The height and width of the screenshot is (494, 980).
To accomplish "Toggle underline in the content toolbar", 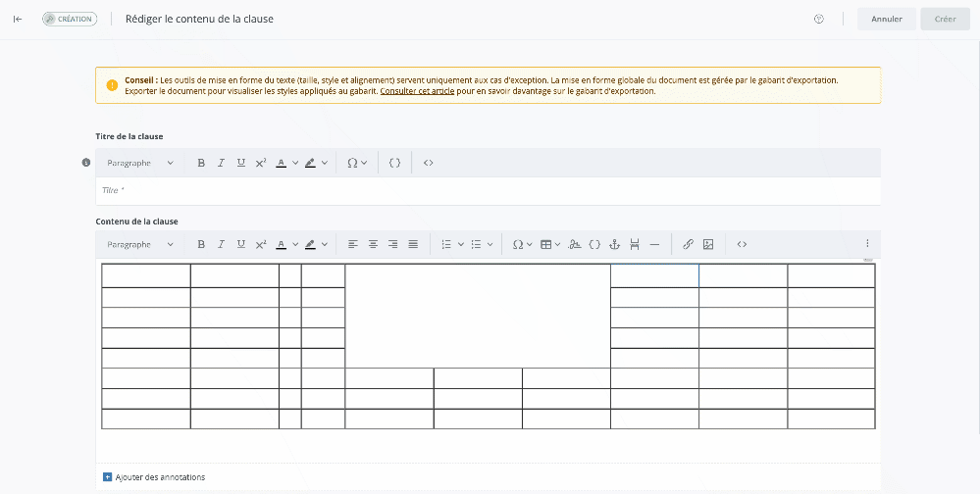I will [x=241, y=244].
